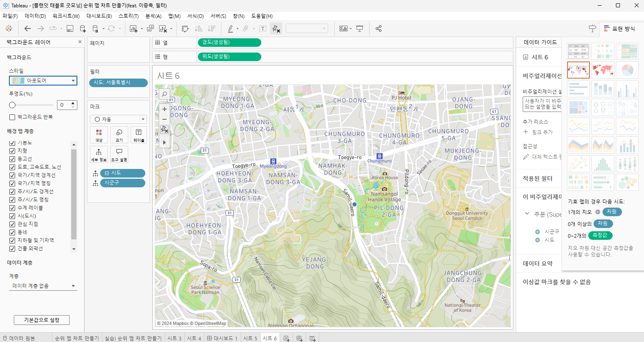This screenshot has height=342, width=644.
Task: Toggle 도로, 고속도로, 노선 layer checkbox
Action: (12, 167)
